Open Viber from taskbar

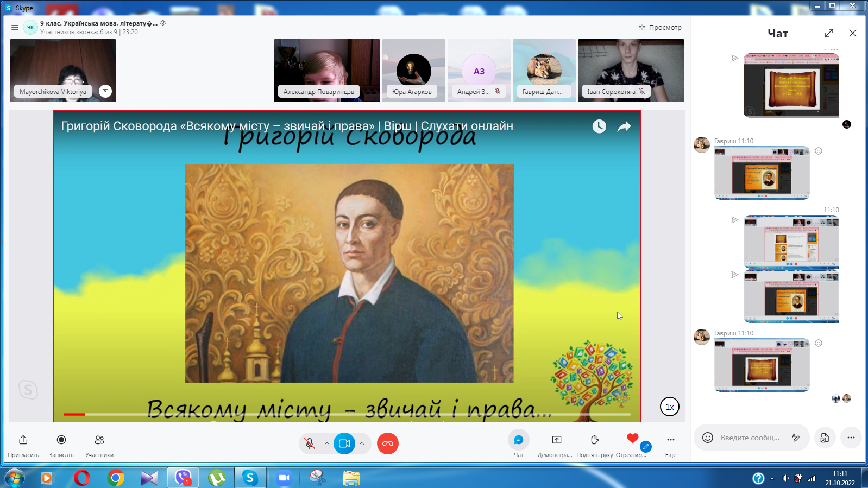click(x=184, y=478)
